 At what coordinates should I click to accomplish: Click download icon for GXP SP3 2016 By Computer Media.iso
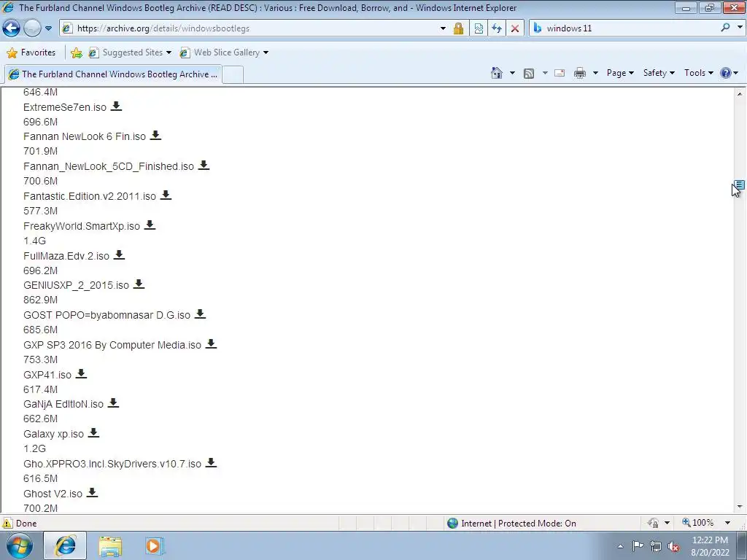point(211,344)
